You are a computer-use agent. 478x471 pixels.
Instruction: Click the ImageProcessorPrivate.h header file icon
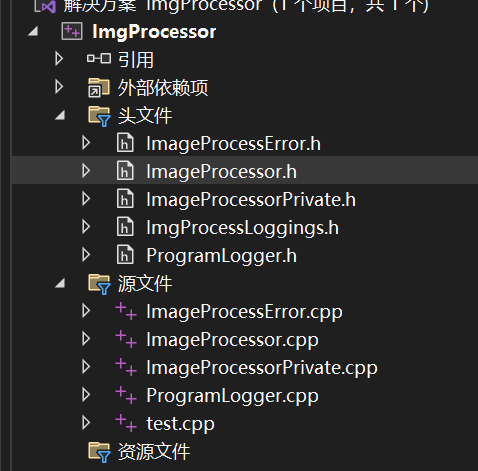click(x=125, y=199)
